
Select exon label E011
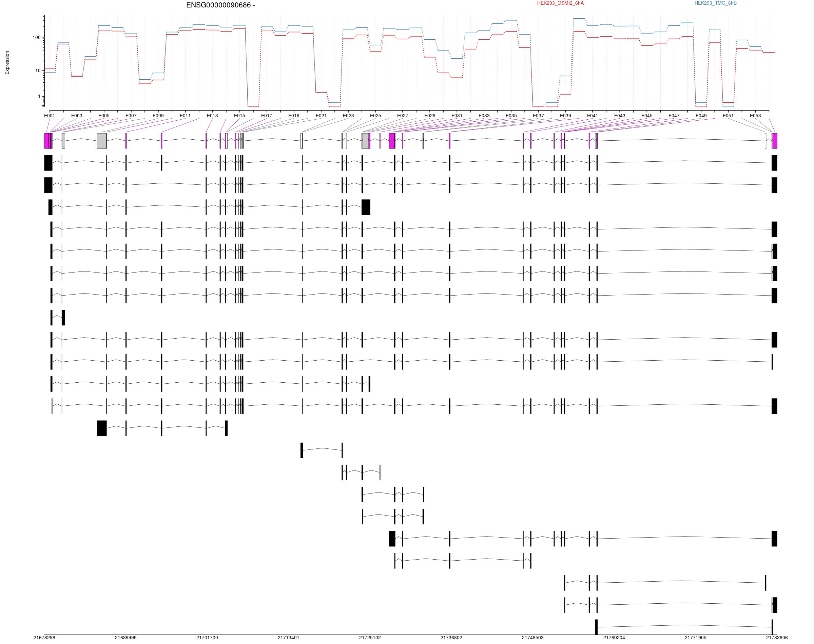185,116
